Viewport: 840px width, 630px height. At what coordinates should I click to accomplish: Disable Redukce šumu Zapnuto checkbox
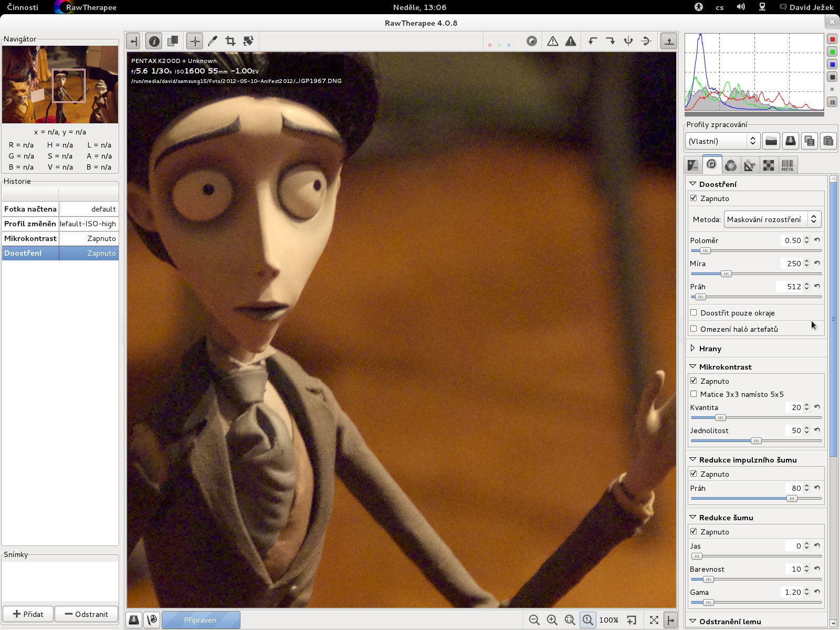(x=694, y=531)
